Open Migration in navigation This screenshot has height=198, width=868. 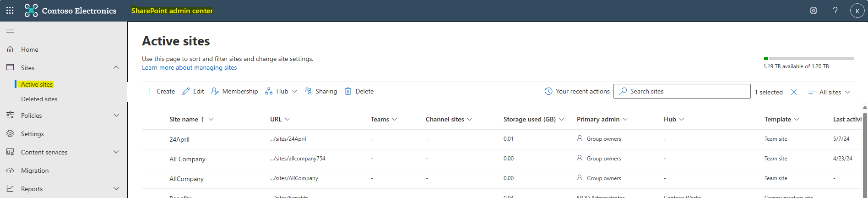pos(35,170)
